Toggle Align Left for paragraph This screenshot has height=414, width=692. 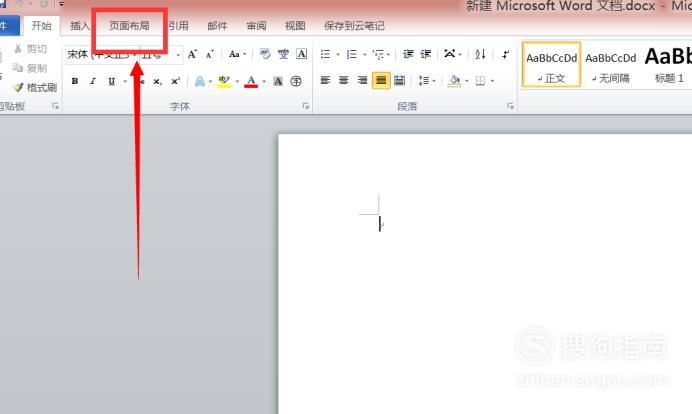click(325, 80)
